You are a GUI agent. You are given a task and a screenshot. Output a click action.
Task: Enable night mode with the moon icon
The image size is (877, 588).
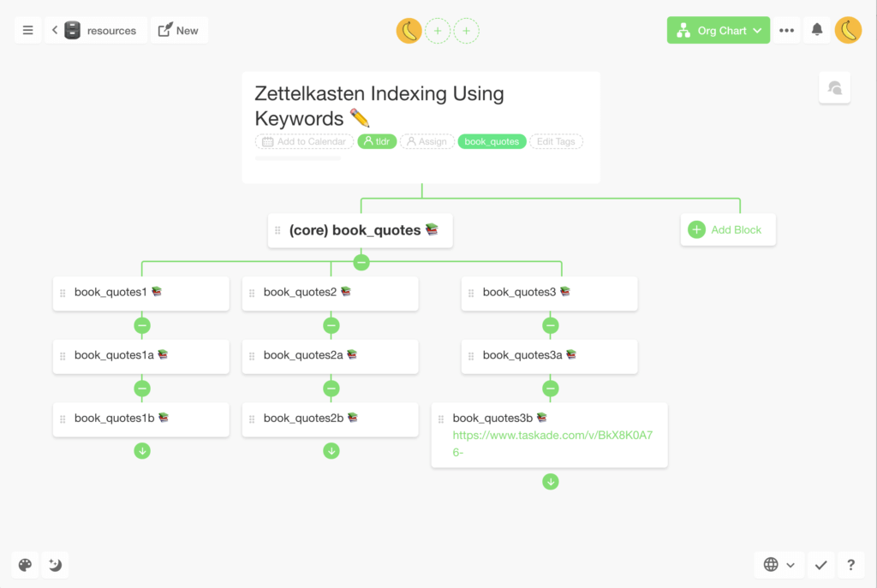click(55, 565)
